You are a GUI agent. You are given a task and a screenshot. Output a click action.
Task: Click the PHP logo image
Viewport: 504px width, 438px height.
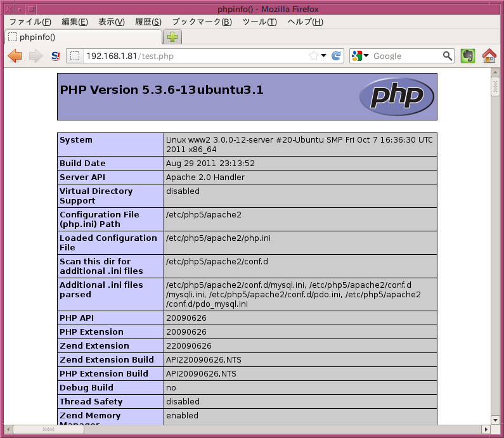click(397, 96)
